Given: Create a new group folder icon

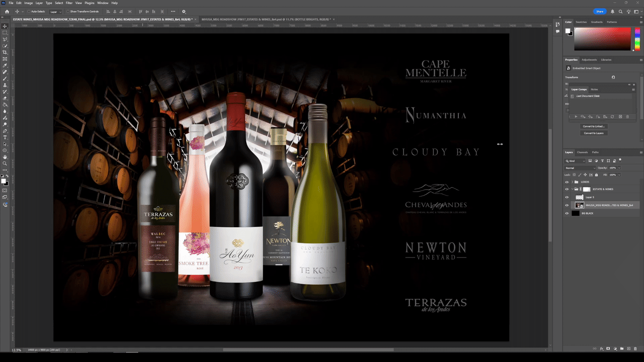Looking at the screenshot, I should [x=621, y=348].
